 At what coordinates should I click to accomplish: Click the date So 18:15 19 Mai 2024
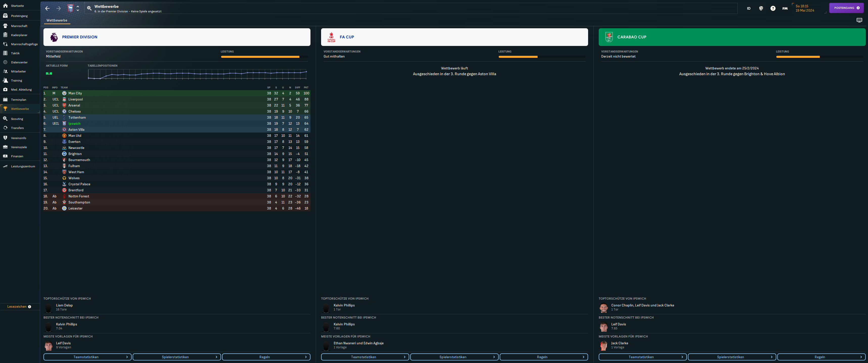pyautogui.click(x=805, y=8)
